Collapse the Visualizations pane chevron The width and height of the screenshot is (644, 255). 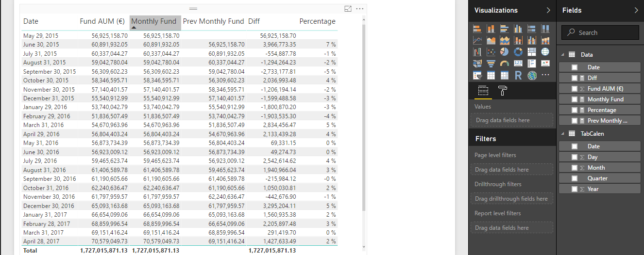click(548, 10)
